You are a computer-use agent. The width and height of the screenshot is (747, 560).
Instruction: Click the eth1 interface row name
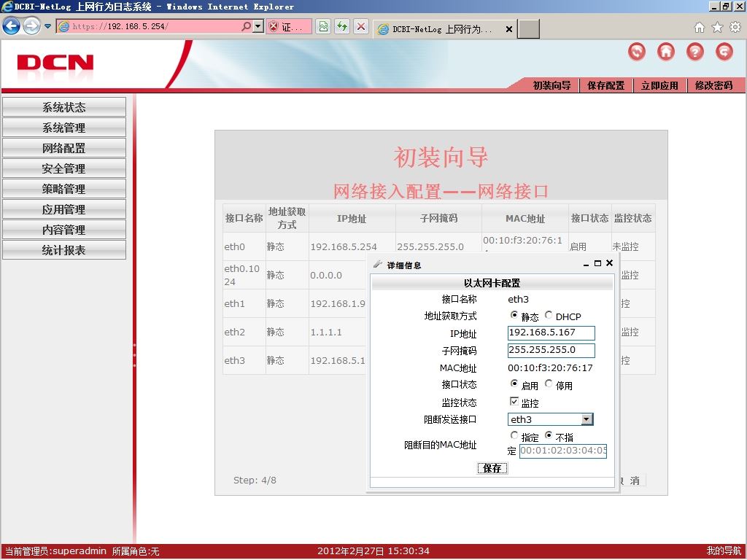pyautogui.click(x=234, y=304)
